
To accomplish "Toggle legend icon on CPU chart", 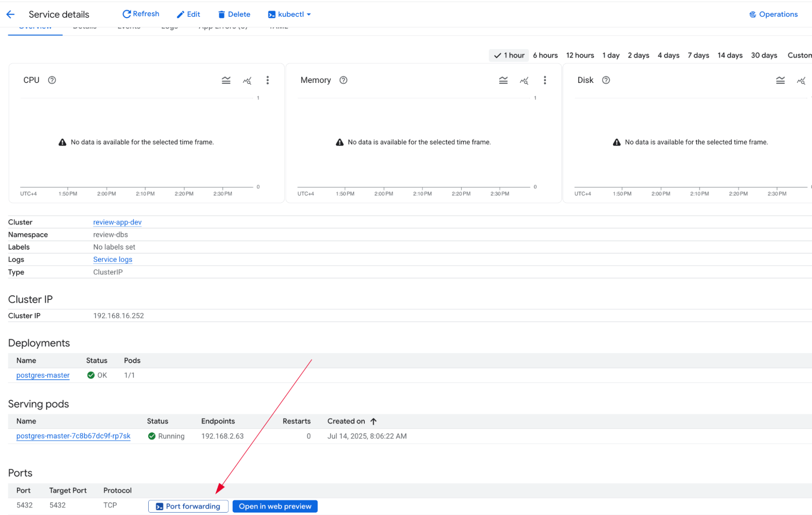I will (226, 80).
